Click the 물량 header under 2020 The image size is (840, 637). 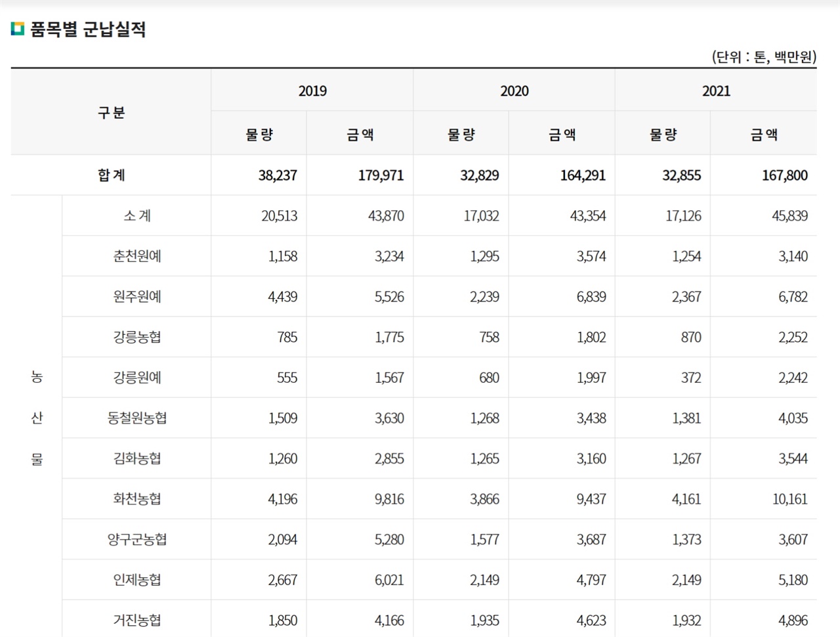(x=461, y=135)
